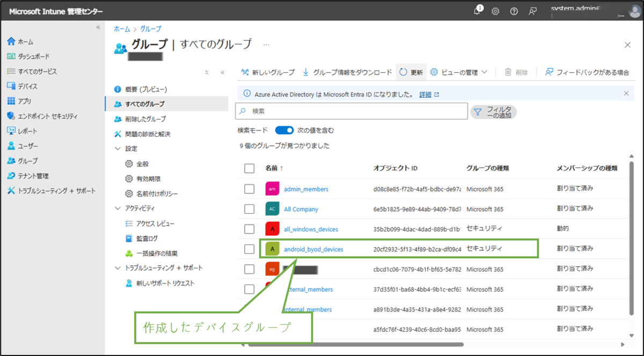
Task: Check the all_windows_devices row checkbox
Action: (x=249, y=229)
